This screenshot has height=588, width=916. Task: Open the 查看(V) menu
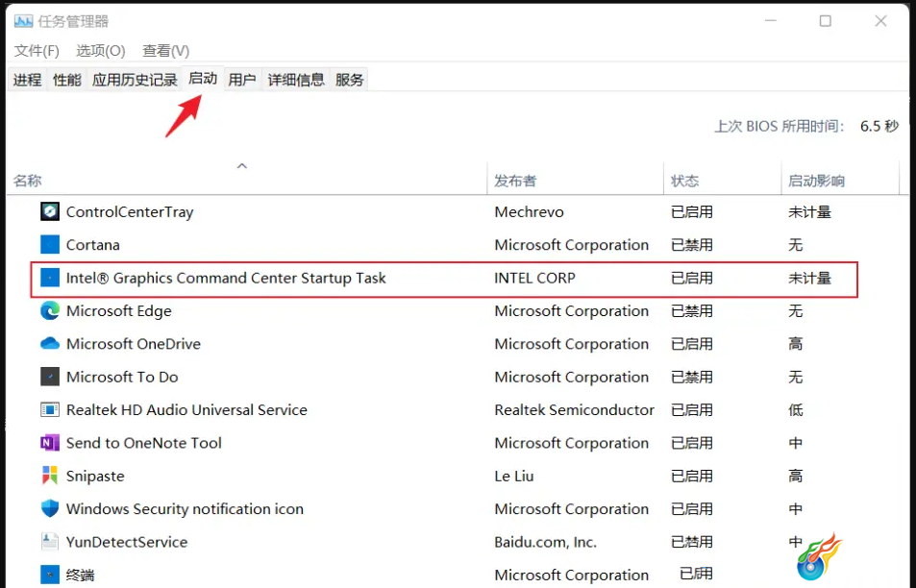(x=166, y=51)
